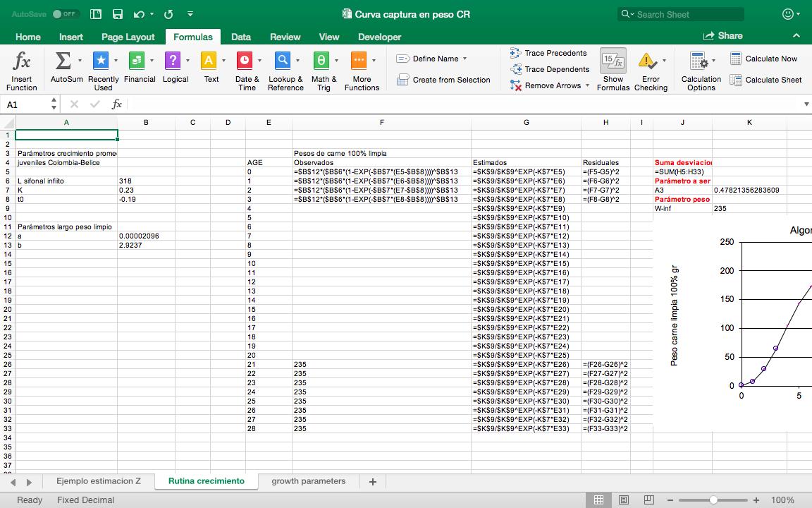Select cell with =SUM(H5:H33)
The image size is (812, 508).
(682, 171)
